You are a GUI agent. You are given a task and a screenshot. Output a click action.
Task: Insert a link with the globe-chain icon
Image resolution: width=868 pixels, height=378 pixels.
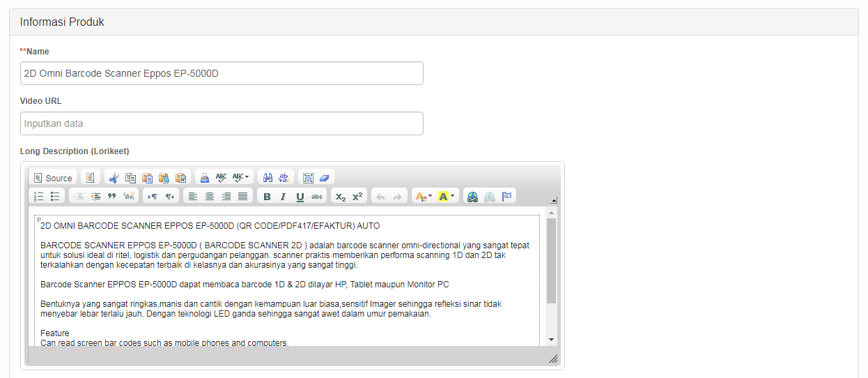pyautogui.click(x=473, y=197)
